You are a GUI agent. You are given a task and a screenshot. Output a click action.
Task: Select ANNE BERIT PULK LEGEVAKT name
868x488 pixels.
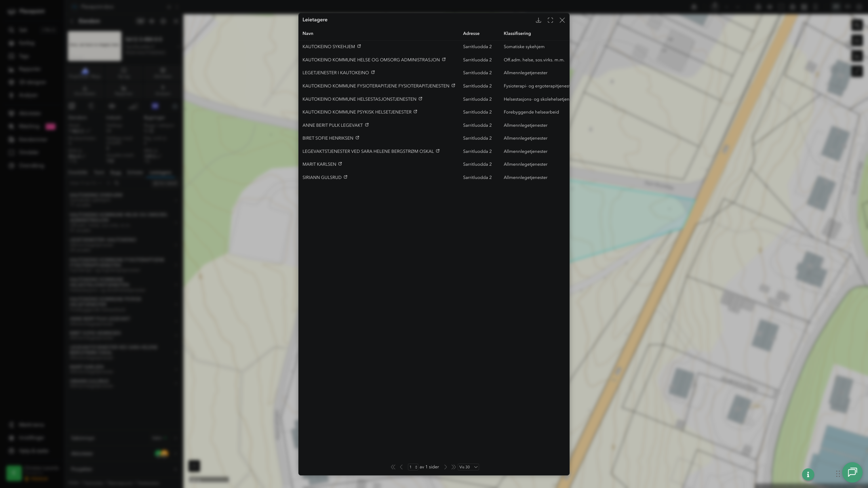[333, 125]
